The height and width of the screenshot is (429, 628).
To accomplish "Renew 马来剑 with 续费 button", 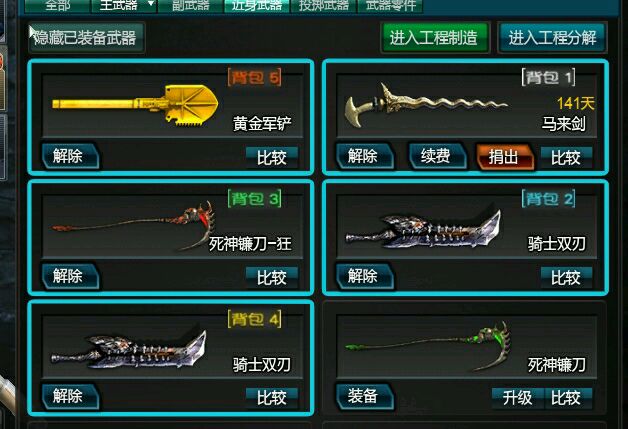I will tap(437, 156).
